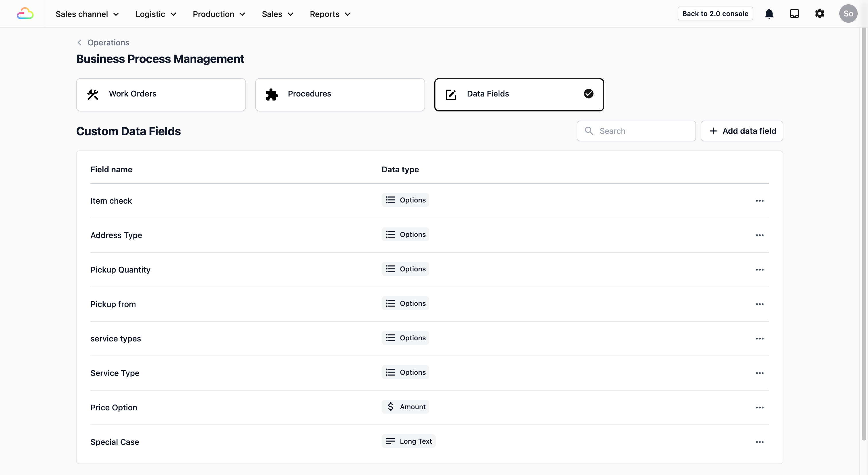Open the notifications bell
The width and height of the screenshot is (868, 475).
(769, 13)
